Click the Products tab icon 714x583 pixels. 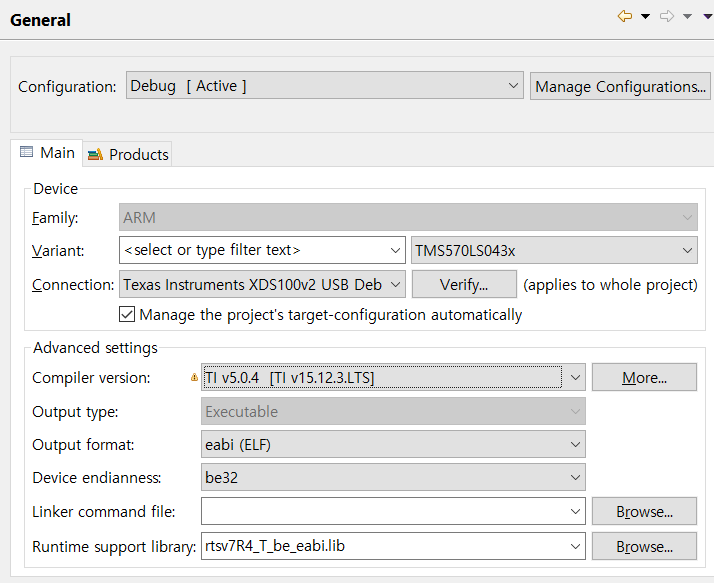click(x=96, y=154)
